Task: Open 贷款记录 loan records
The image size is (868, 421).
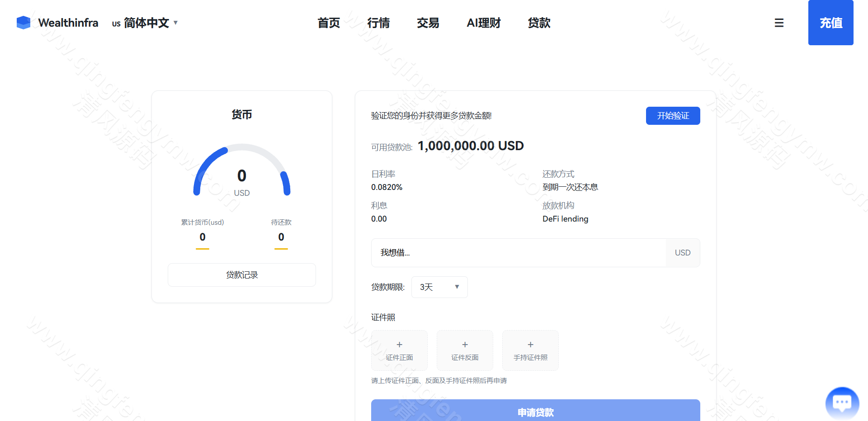Action: tap(242, 275)
